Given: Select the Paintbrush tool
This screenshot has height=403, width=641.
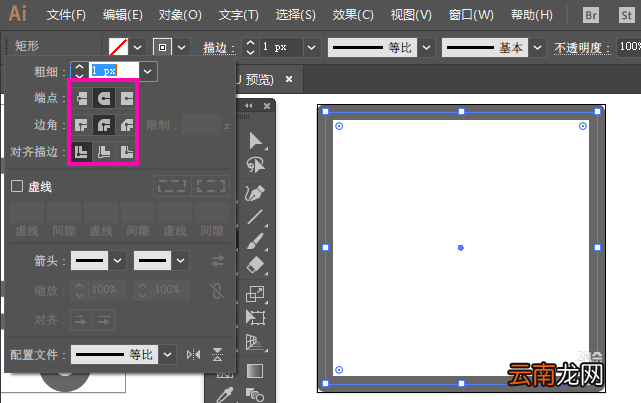Looking at the screenshot, I should (256, 241).
